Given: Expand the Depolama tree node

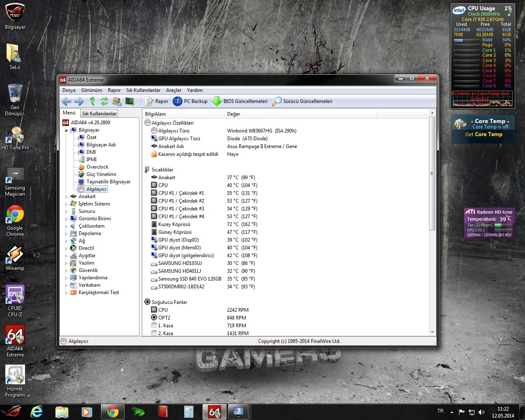Looking at the screenshot, I should tap(66, 234).
